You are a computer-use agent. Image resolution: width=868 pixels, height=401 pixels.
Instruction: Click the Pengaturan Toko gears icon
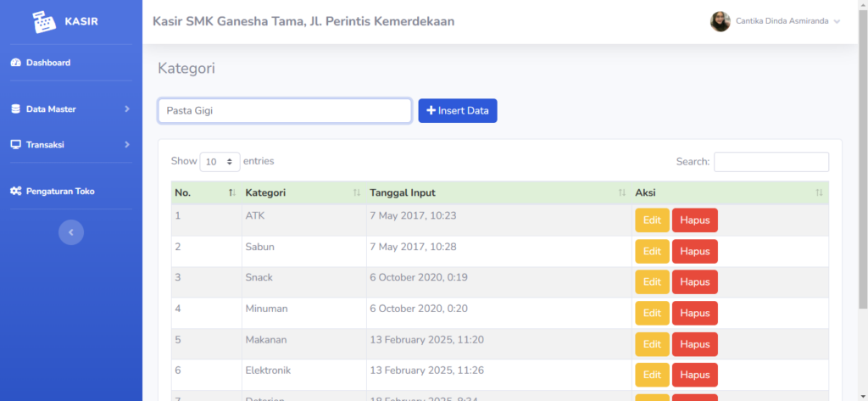point(16,191)
